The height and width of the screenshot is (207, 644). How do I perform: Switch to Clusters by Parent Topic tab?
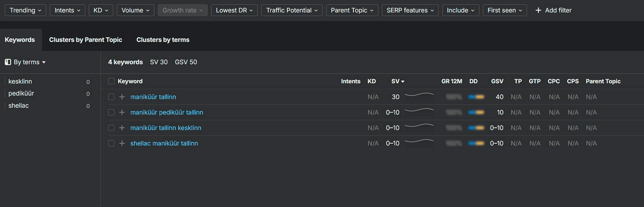85,40
